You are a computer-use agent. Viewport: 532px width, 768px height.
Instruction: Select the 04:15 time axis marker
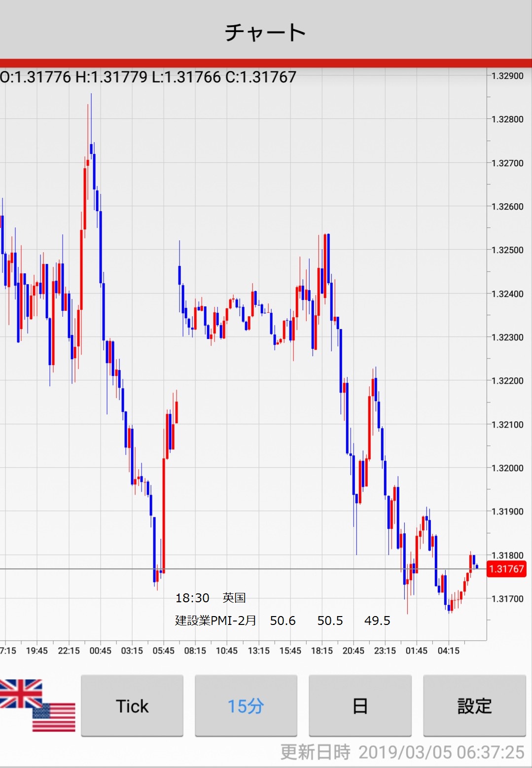448,651
